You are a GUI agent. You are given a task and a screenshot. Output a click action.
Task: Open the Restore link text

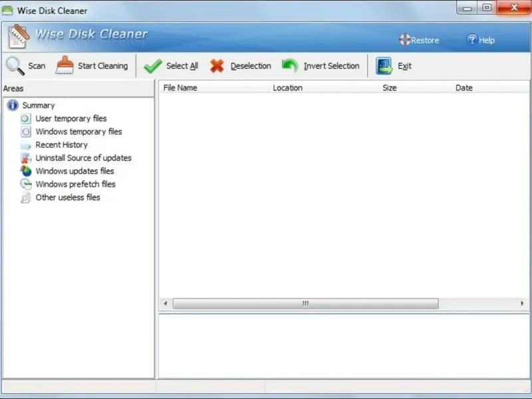(x=425, y=41)
